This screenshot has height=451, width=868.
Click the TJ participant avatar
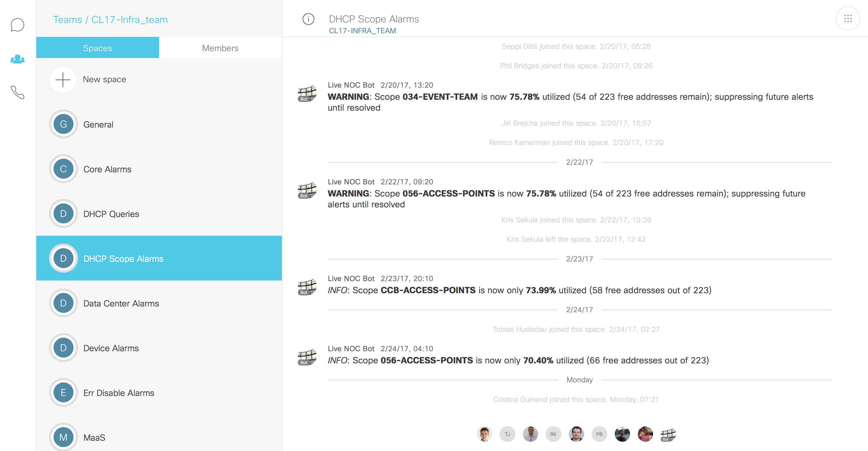pos(507,434)
